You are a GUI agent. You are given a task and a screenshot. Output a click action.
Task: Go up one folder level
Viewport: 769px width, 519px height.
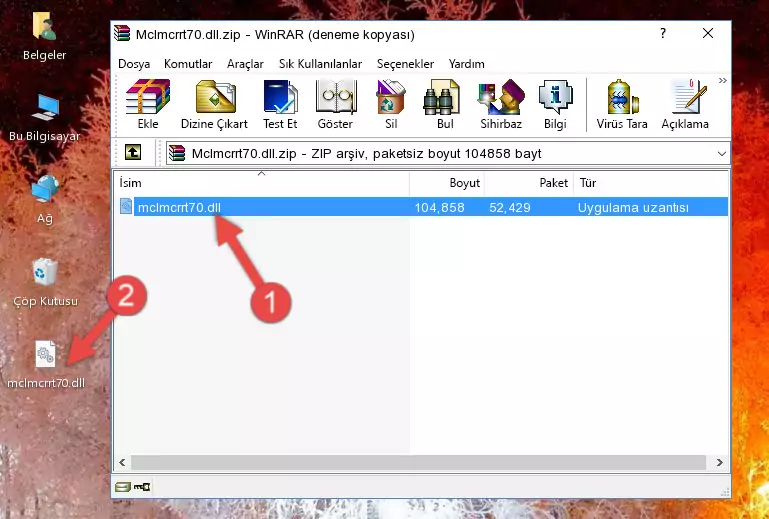pyautogui.click(x=133, y=153)
